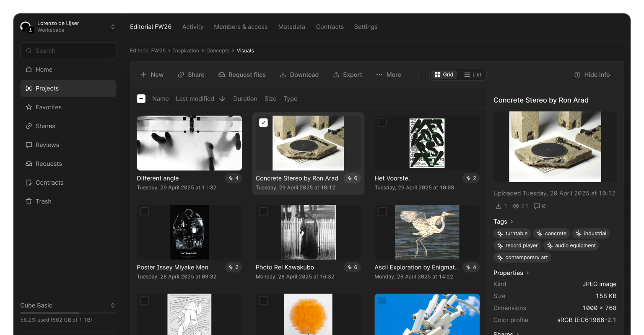Check the line drawing item checkbox
644x335 pixels.
[145, 301]
